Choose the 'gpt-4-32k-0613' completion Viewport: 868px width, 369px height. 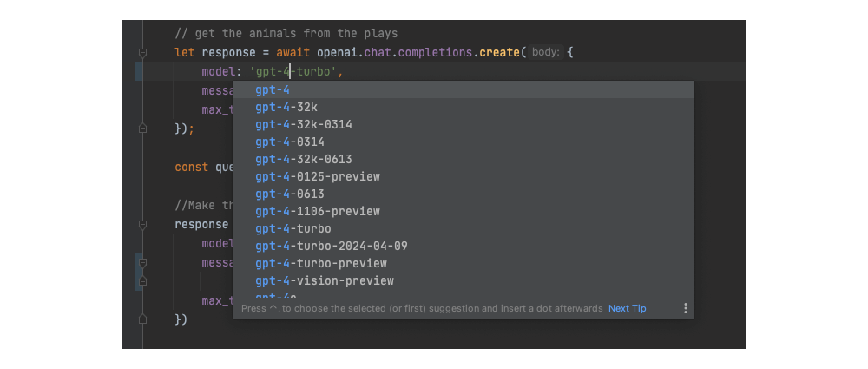303,160
